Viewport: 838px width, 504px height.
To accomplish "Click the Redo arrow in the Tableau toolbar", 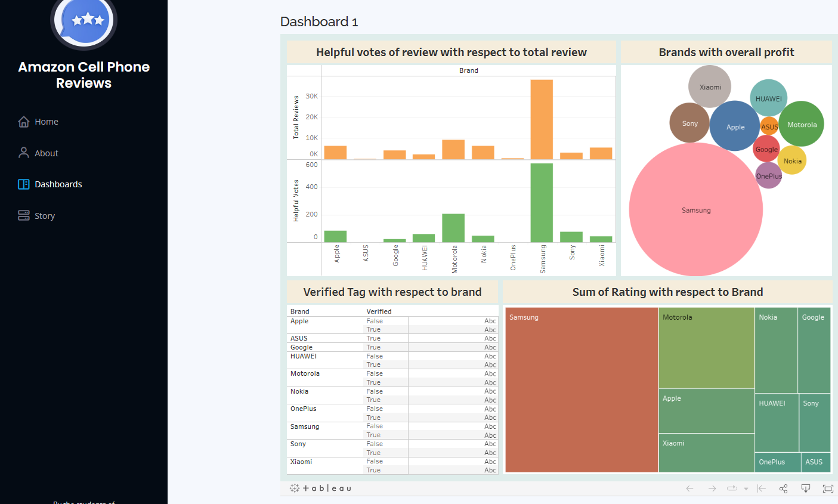I will pyautogui.click(x=712, y=488).
